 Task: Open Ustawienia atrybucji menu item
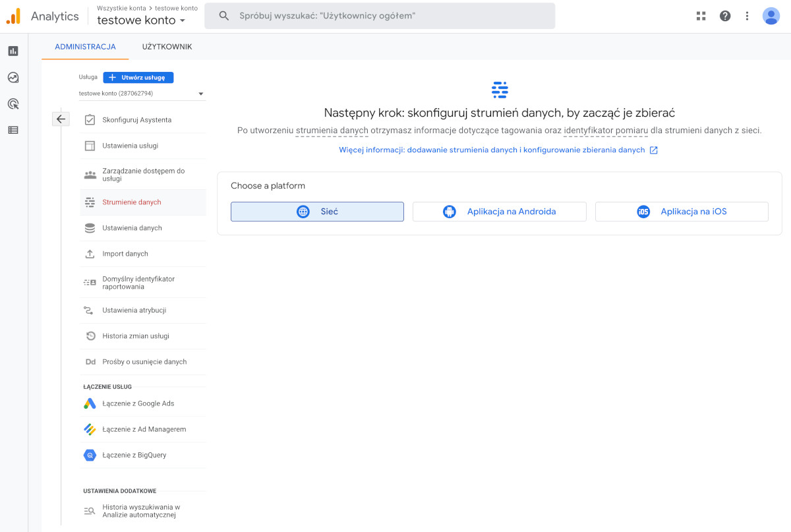coord(143,310)
